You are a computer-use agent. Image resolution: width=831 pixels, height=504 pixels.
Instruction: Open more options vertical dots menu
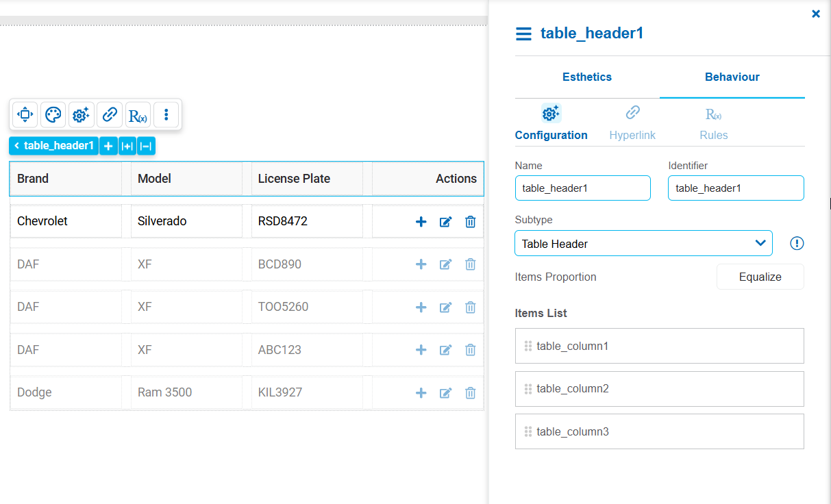coord(166,114)
